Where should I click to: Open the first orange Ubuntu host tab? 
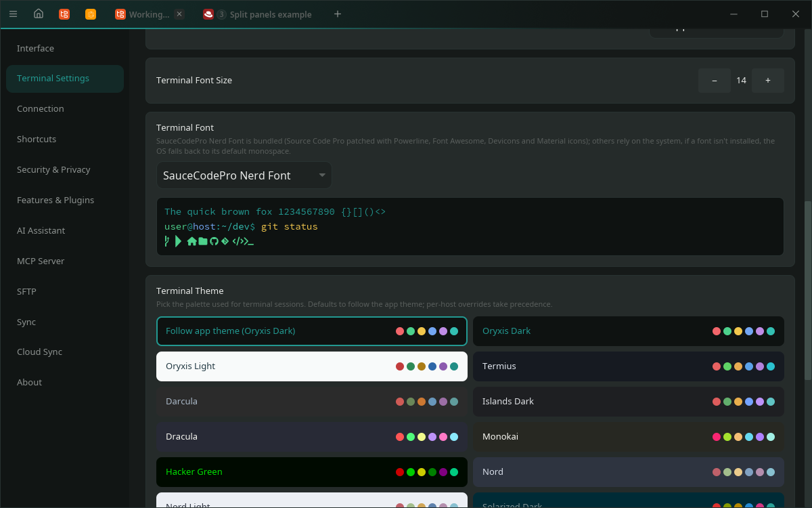pyautogui.click(x=64, y=14)
